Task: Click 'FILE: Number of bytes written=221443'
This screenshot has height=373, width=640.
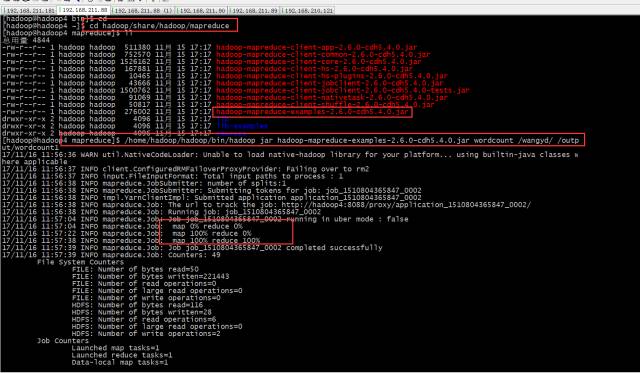Action: (x=151, y=276)
